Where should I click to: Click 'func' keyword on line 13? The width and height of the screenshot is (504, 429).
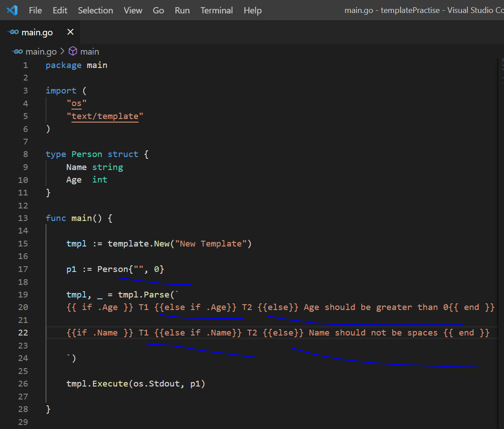[x=56, y=218]
